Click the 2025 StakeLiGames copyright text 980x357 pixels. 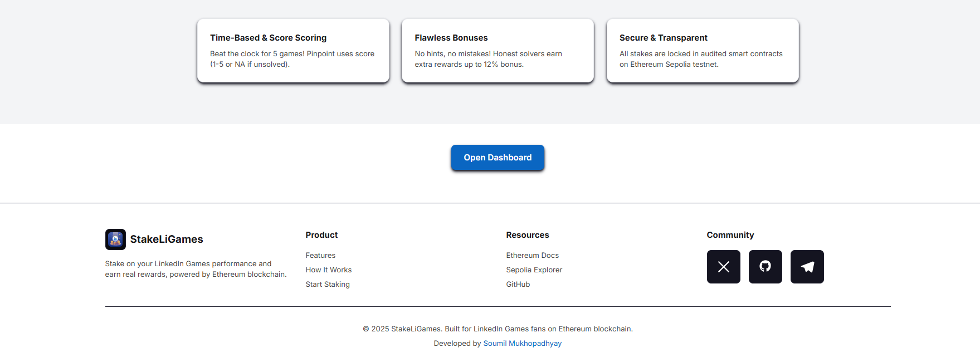[498, 329]
